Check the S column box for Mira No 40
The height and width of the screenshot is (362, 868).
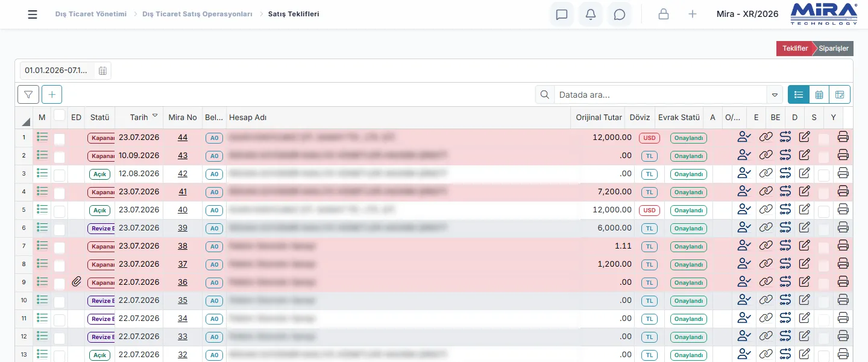pos(823,212)
